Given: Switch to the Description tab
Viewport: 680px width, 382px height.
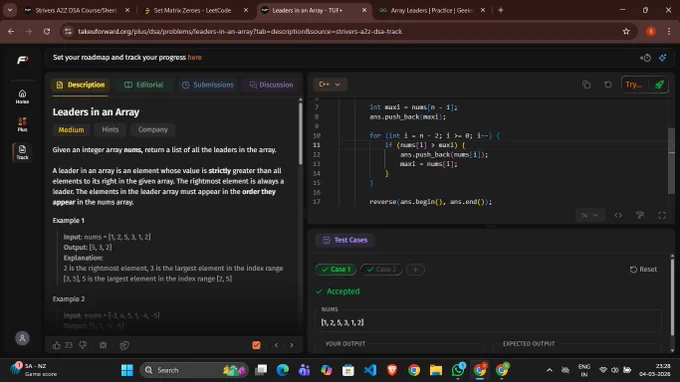Looking at the screenshot, I should [80, 85].
